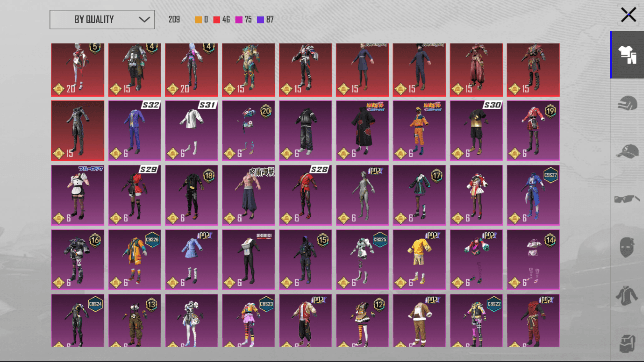Click the orange quality color counter
Screen dimensions: 644x362
(201, 20)
